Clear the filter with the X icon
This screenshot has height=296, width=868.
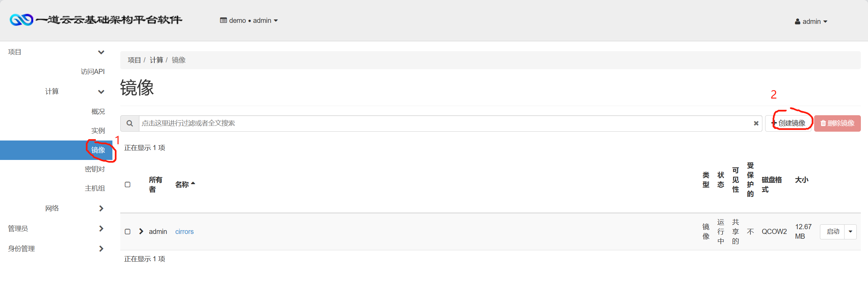pyautogui.click(x=756, y=123)
